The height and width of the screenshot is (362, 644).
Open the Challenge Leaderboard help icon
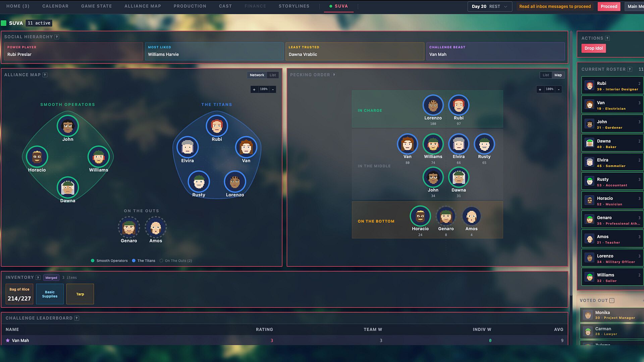click(77, 318)
